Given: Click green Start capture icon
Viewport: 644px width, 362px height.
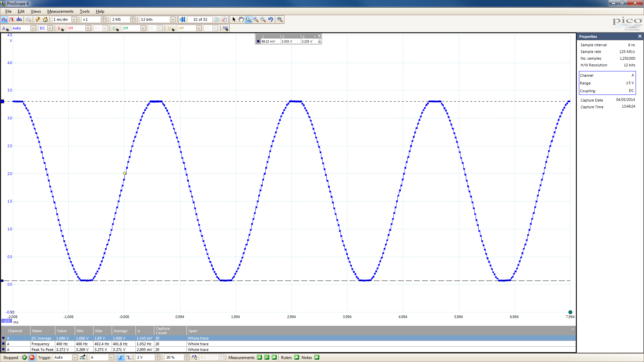Looking at the screenshot, I should click(x=24, y=357).
